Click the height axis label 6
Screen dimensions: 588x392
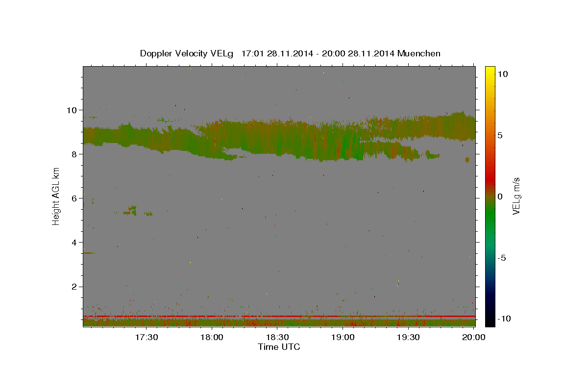[73, 198]
